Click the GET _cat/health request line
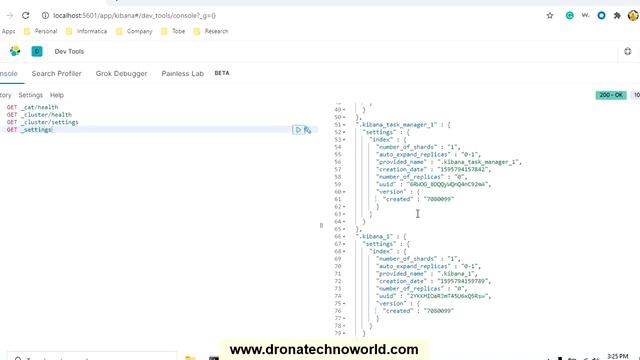640x360 pixels. [x=32, y=107]
